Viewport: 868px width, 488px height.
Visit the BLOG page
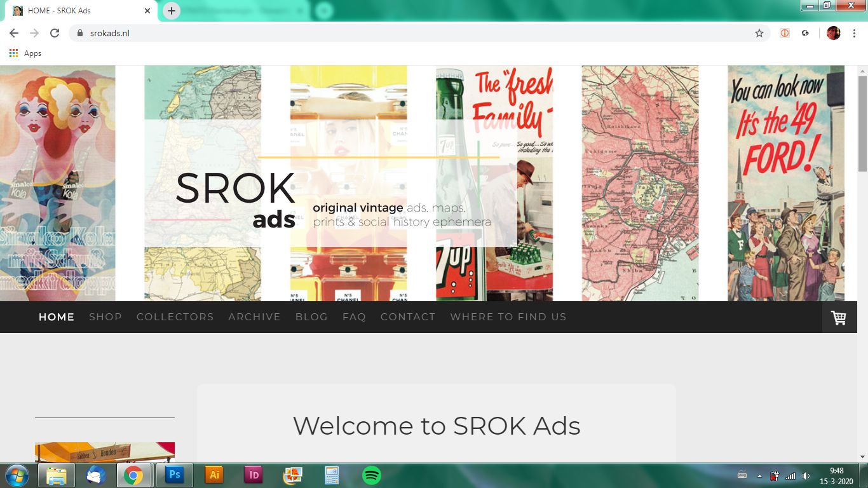pos(311,317)
